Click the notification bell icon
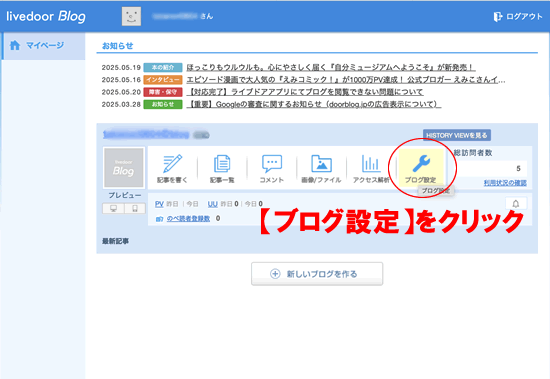This screenshot has height=379, width=550. tap(516, 204)
